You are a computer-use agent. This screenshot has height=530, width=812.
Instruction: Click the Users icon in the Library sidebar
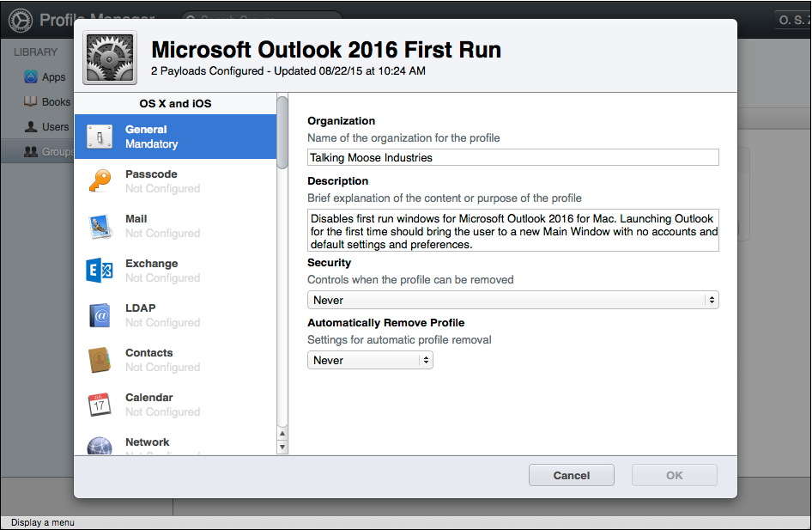(31, 126)
